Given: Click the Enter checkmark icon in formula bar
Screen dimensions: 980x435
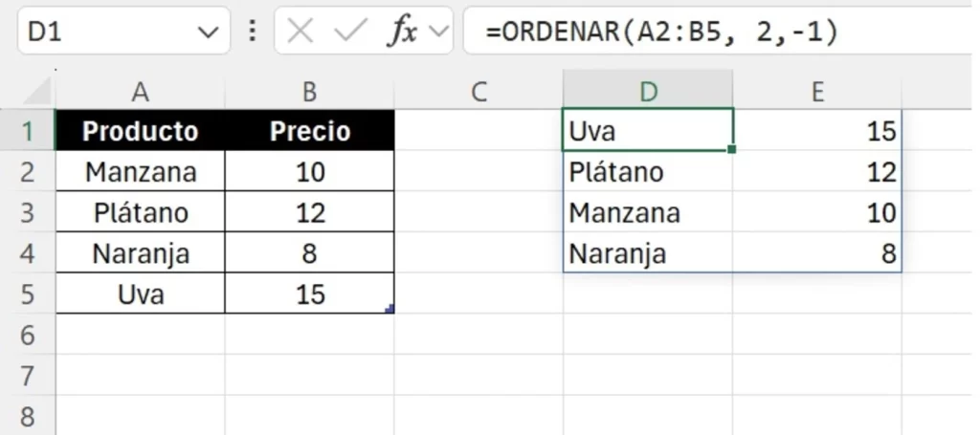Looking at the screenshot, I should [x=351, y=33].
